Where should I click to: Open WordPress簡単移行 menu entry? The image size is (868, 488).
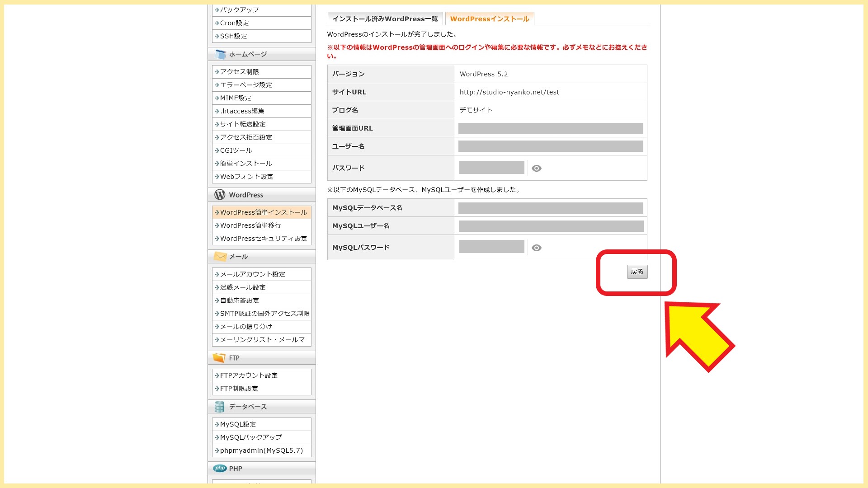[x=250, y=225]
